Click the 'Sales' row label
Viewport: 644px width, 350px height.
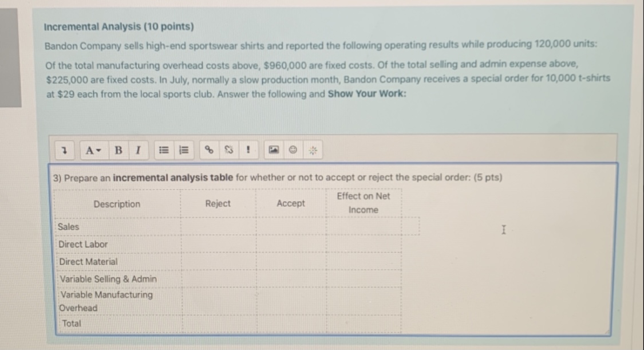point(68,227)
